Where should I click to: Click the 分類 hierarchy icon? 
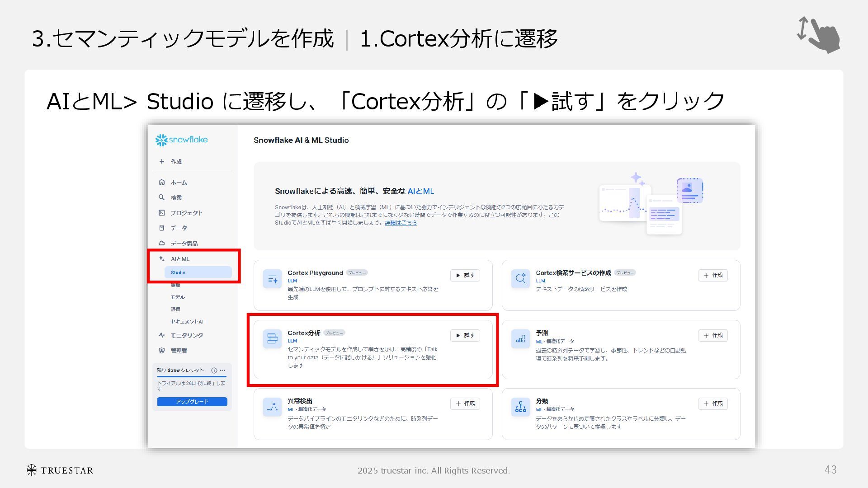[520, 407]
